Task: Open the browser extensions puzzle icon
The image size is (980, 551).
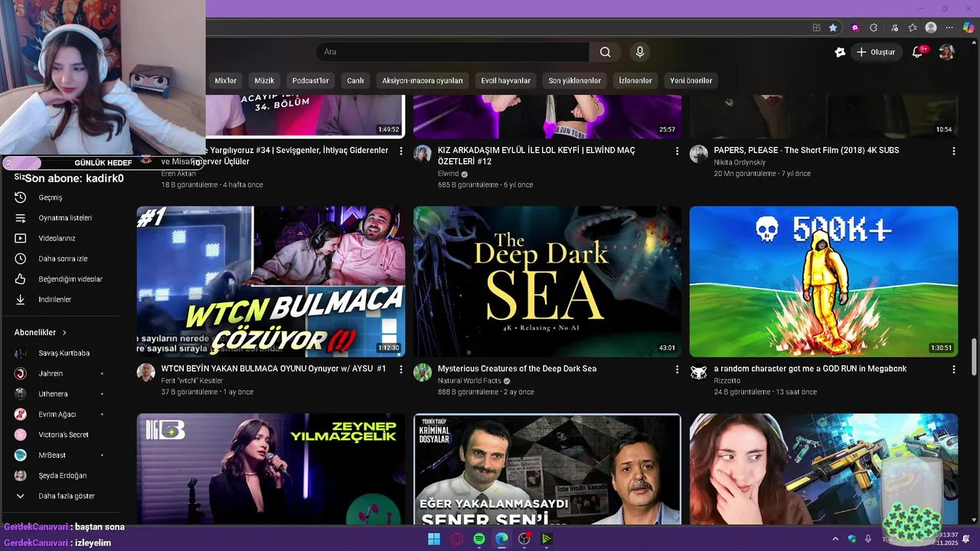Action: pyautogui.click(x=874, y=28)
